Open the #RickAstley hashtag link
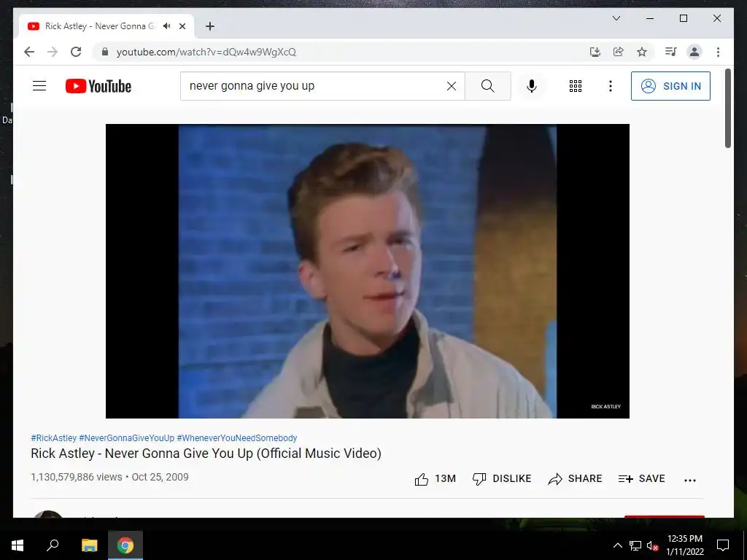Image resolution: width=747 pixels, height=560 pixels. [x=53, y=438]
